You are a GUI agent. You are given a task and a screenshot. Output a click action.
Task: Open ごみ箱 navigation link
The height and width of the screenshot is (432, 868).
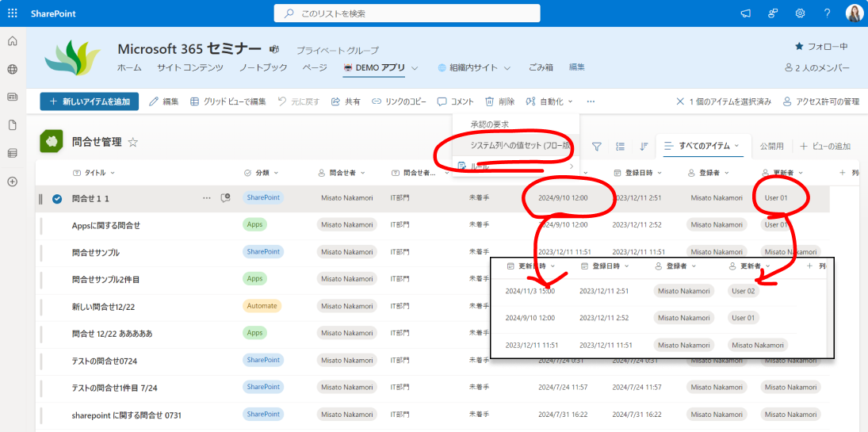click(541, 67)
